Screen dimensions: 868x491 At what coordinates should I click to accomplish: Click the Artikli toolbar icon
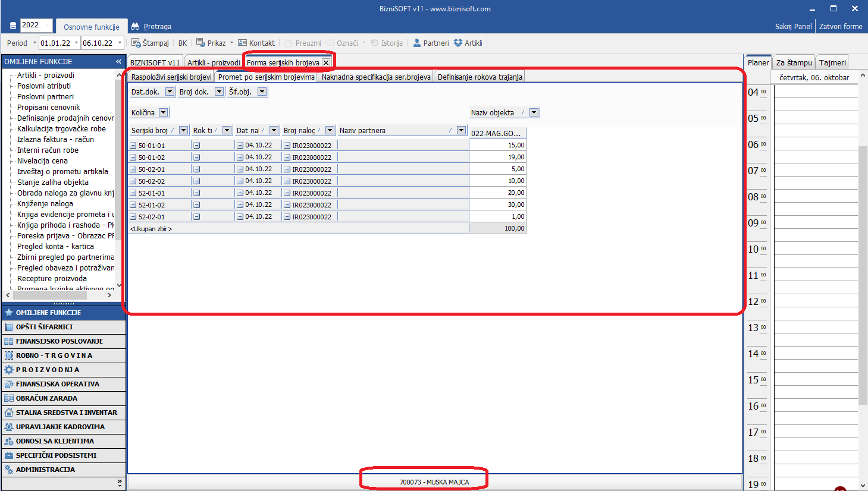click(458, 43)
